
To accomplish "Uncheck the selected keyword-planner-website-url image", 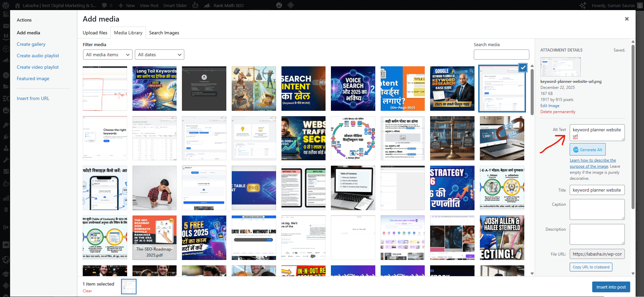I will [523, 67].
